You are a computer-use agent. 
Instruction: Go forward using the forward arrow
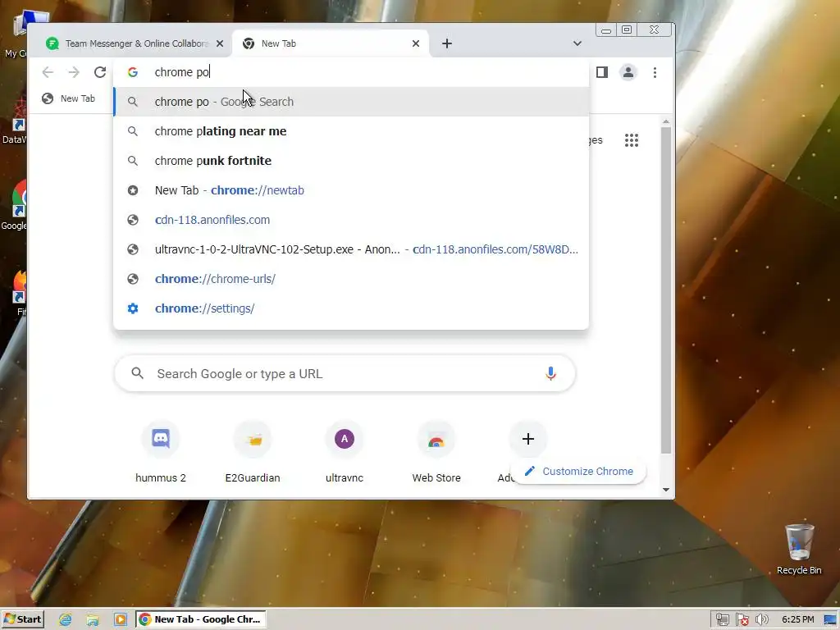[73, 72]
